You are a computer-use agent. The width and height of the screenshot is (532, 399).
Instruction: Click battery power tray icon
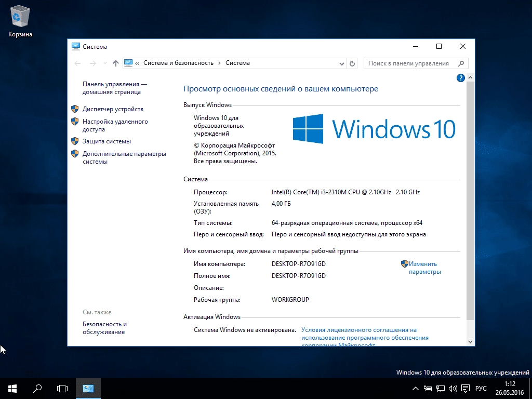pyautogui.click(x=428, y=389)
